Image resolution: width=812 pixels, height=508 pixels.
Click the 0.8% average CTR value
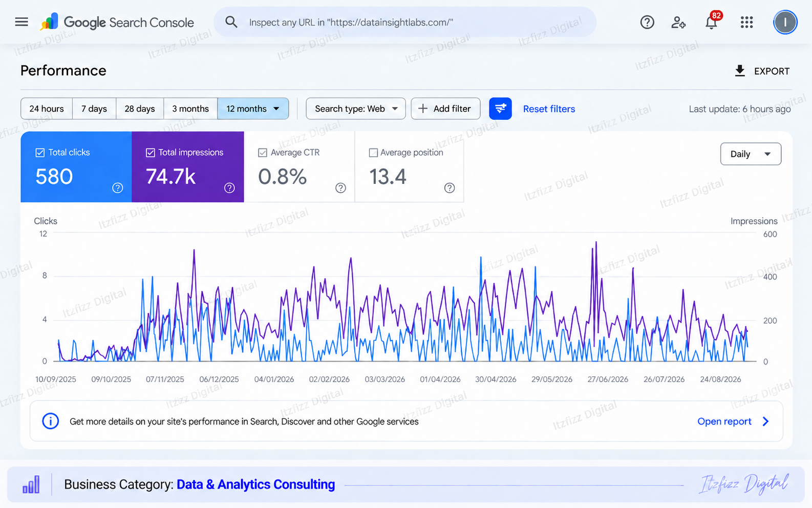[283, 177]
